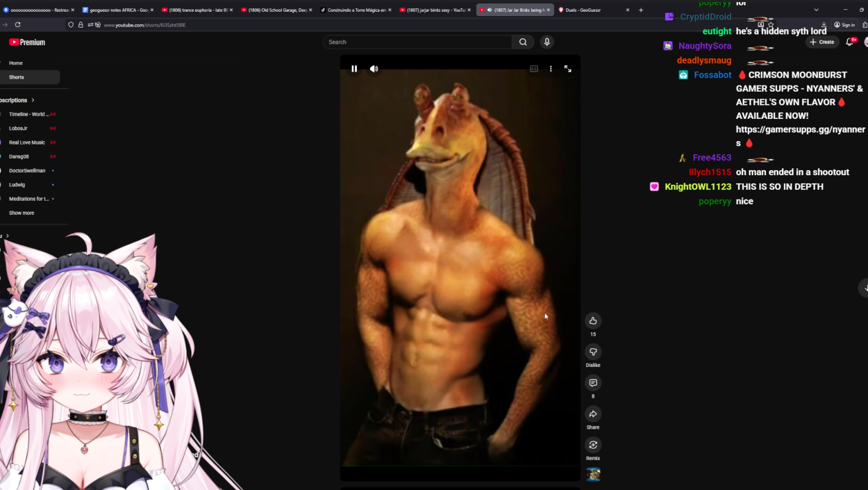
Task: Click the browser Sign in button
Action: [844, 24]
